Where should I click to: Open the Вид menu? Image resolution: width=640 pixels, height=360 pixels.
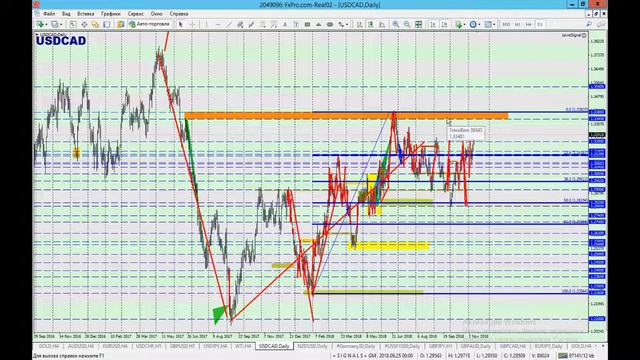66,14
